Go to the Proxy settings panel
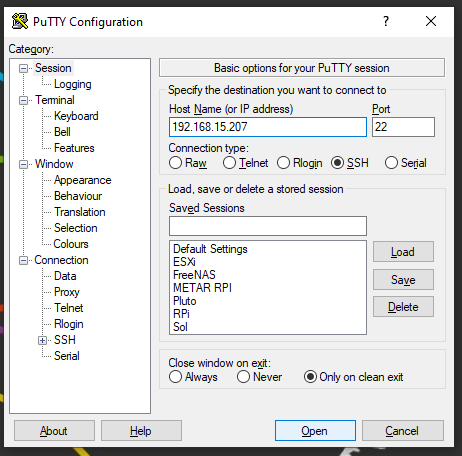This screenshot has width=462, height=456. click(x=67, y=292)
